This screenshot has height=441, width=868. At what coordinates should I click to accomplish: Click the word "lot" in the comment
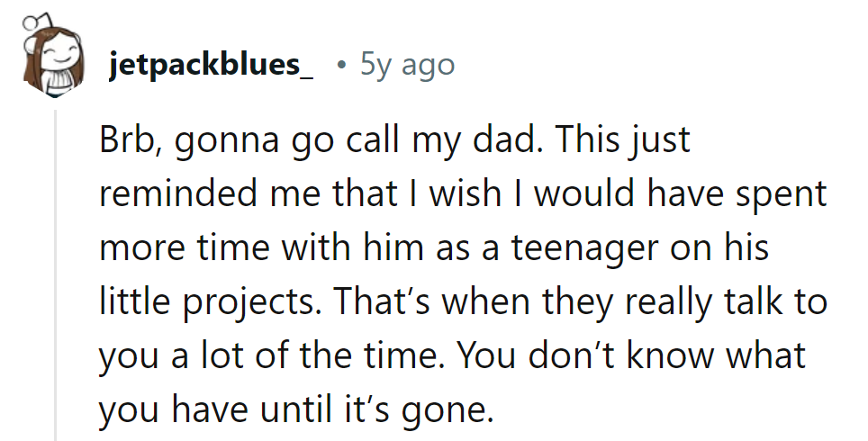[x=212, y=355]
